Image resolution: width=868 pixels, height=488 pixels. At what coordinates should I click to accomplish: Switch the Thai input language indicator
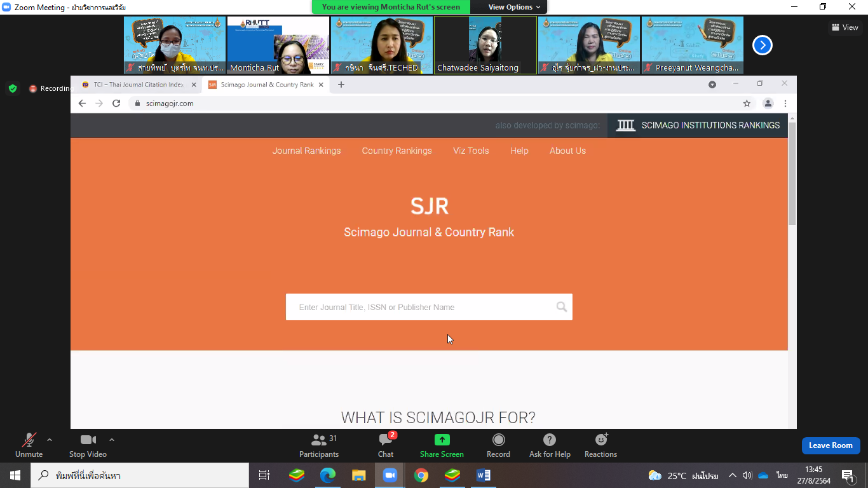click(x=782, y=475)
